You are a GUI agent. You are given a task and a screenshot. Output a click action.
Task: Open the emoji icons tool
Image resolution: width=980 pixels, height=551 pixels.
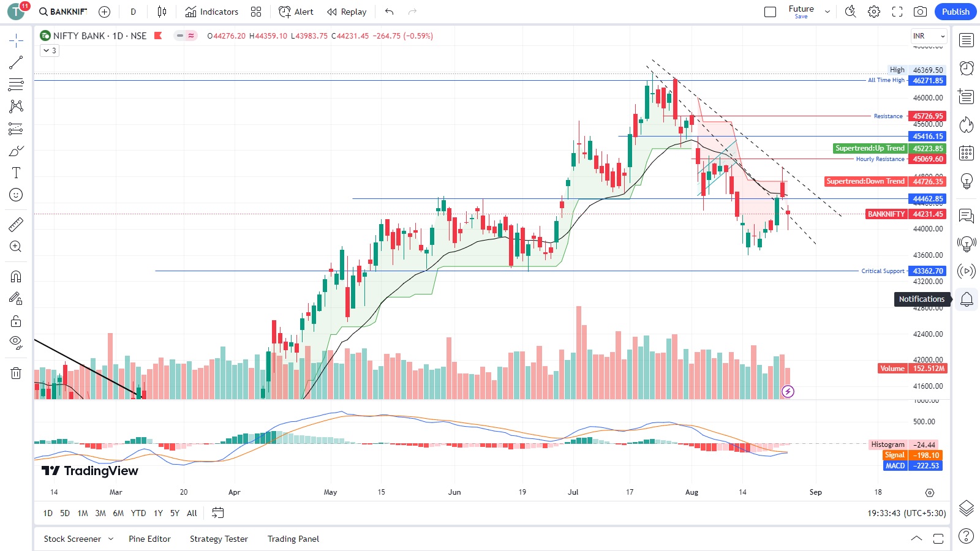tap(16, 195)
